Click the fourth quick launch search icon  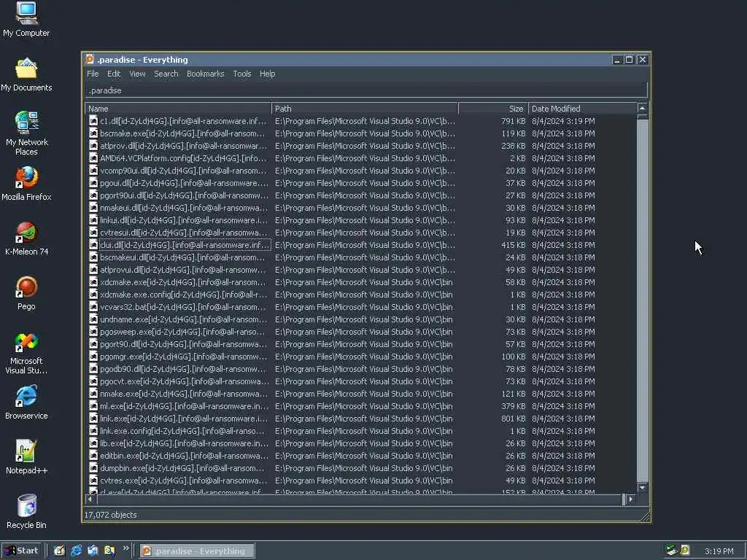coord(109,551)
